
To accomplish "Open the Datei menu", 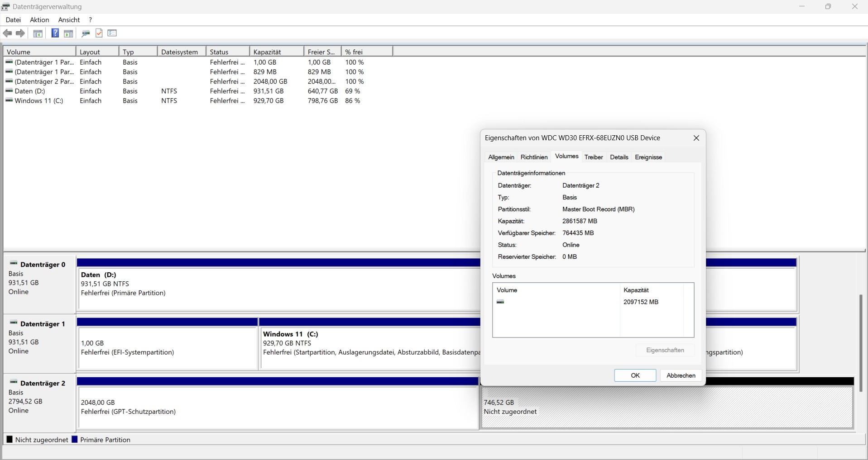I will coord(13,20).
